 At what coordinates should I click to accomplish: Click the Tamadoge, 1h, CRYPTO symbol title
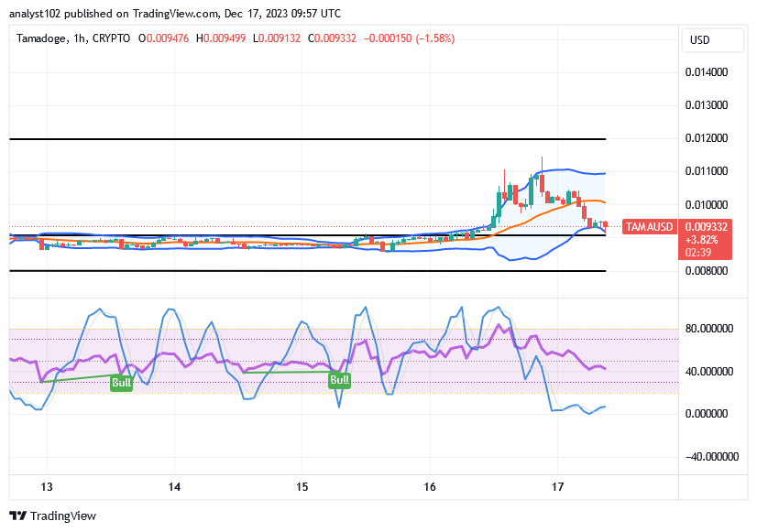pyautogui.click(x=74, y=38)
